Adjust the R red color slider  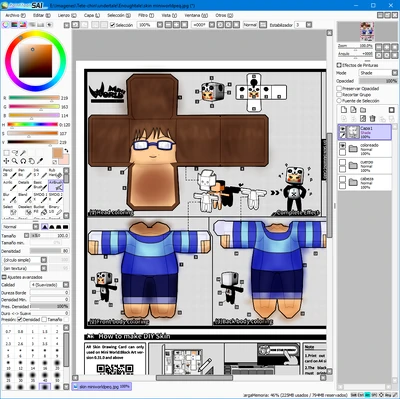point(34,98)
